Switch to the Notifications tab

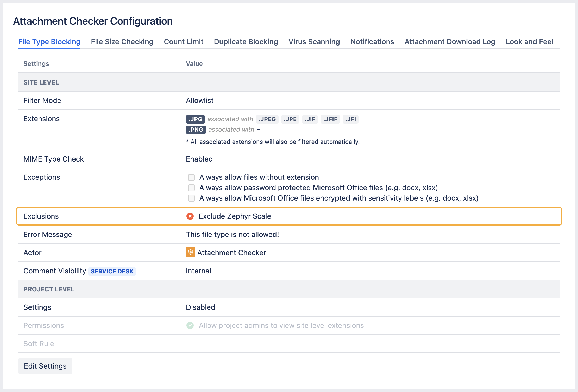(x=372, y=42)
